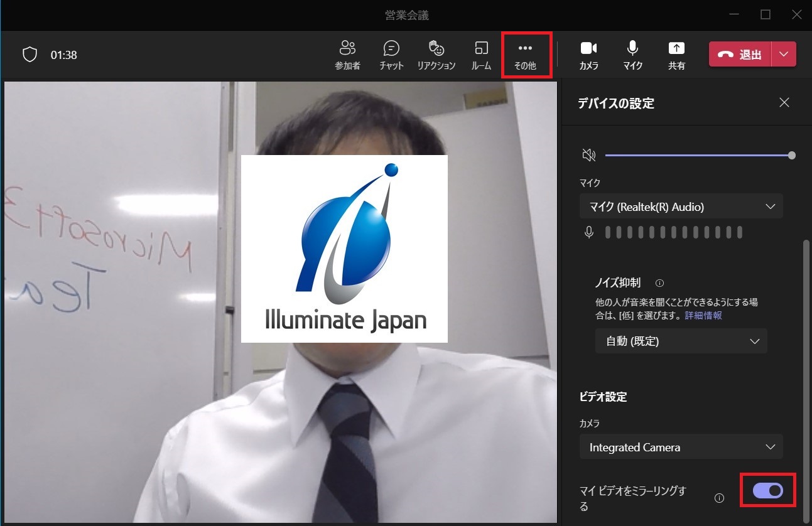
Task: Share content with 共有 button
Action: pos(676,55)
